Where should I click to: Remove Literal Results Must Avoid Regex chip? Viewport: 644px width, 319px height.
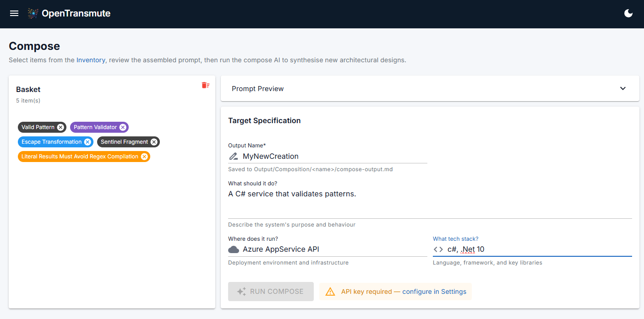pos(144,157)
